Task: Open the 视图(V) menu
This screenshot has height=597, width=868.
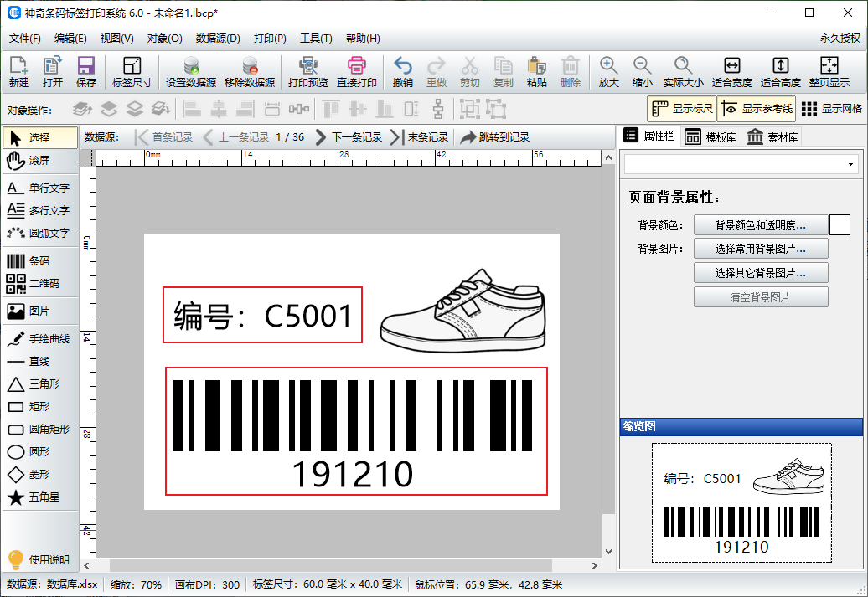Action: coord(116,39)
